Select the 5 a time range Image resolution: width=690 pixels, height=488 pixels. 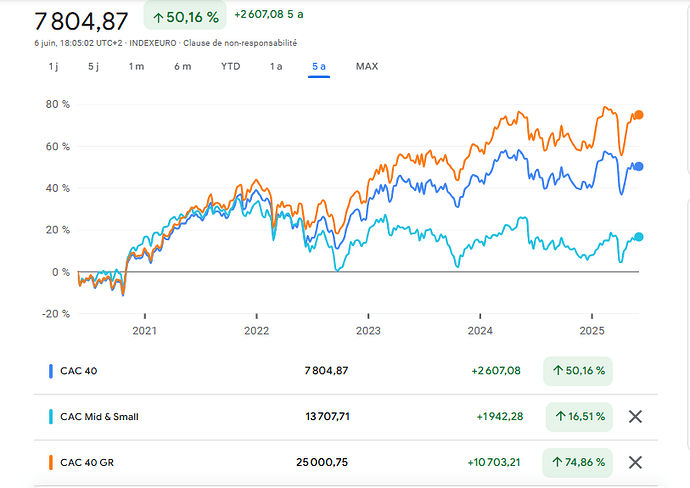(319, 66)
